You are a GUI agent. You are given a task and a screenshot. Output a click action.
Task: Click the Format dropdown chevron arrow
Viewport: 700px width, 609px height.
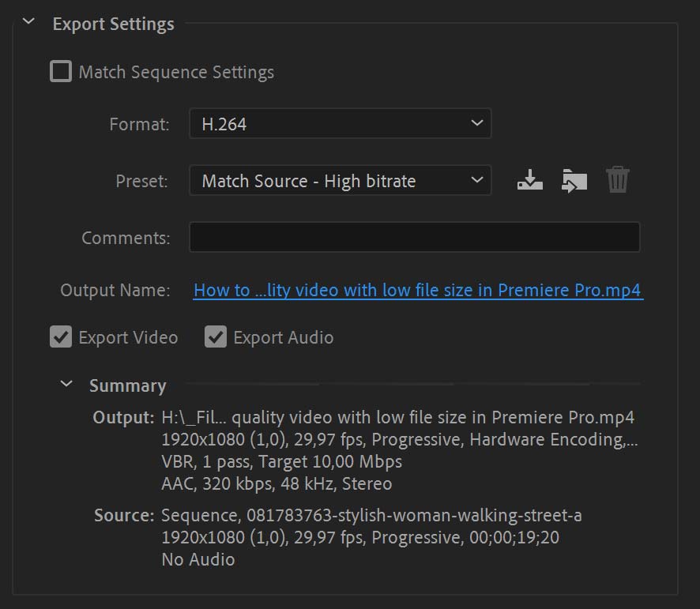point(476,123)
